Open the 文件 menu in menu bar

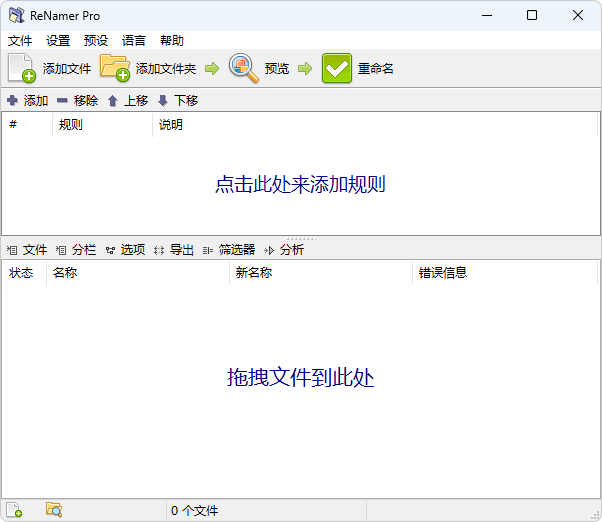pos(20,41)
